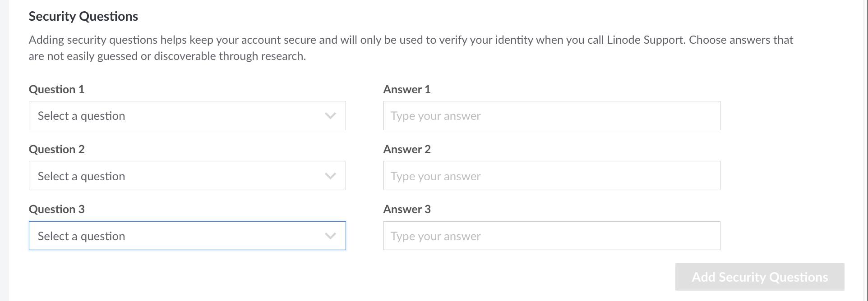
Task: Click the Question 3 label
Action: (x=56, y=209)
